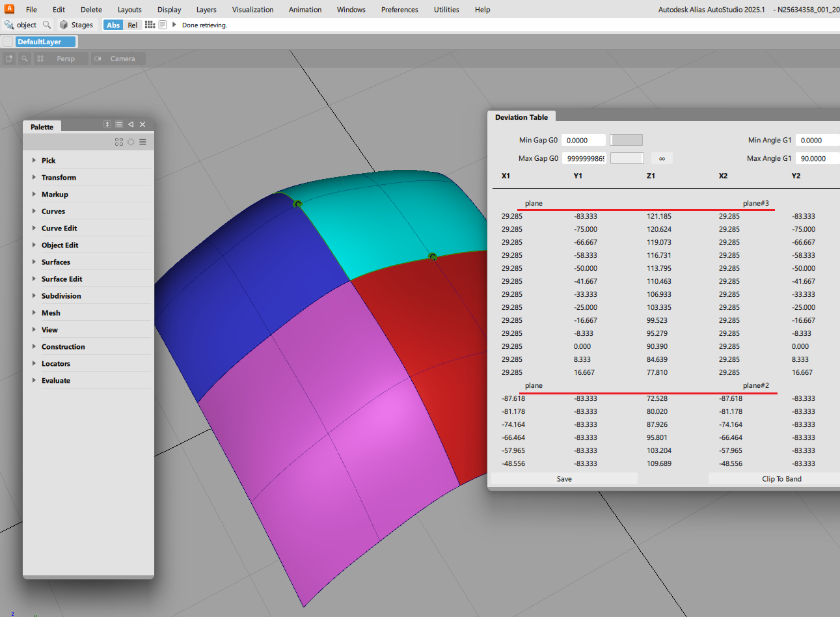Screen dimensions: 840x617
Task: Open the File menu
Action: tap(31, 10)
